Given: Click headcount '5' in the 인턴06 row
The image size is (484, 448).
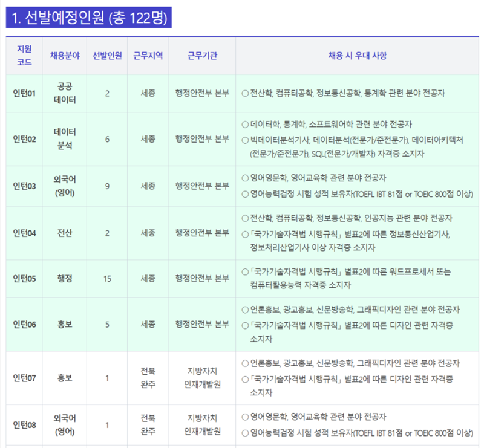Looking at the screenshot, I should click(107, 325).
